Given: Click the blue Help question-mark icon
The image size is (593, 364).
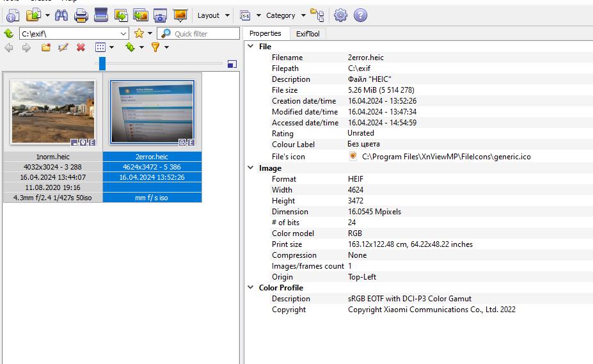Looking at the screenshot, I should [360, 15].
